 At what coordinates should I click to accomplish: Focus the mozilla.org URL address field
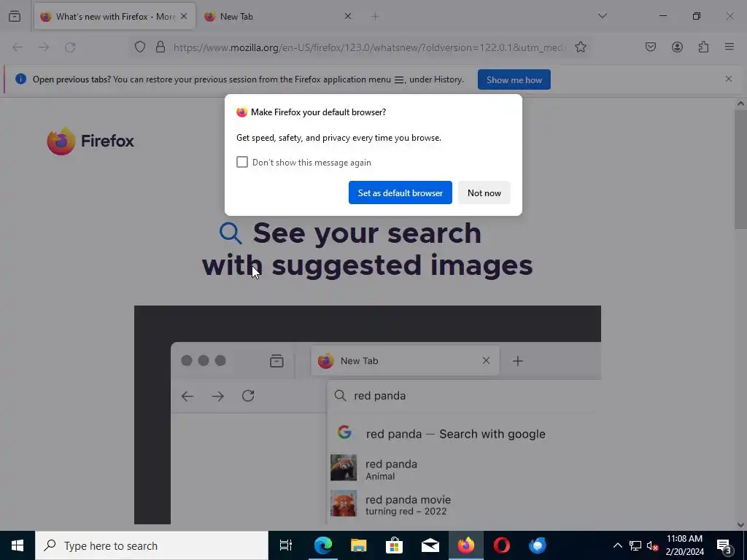370,47
